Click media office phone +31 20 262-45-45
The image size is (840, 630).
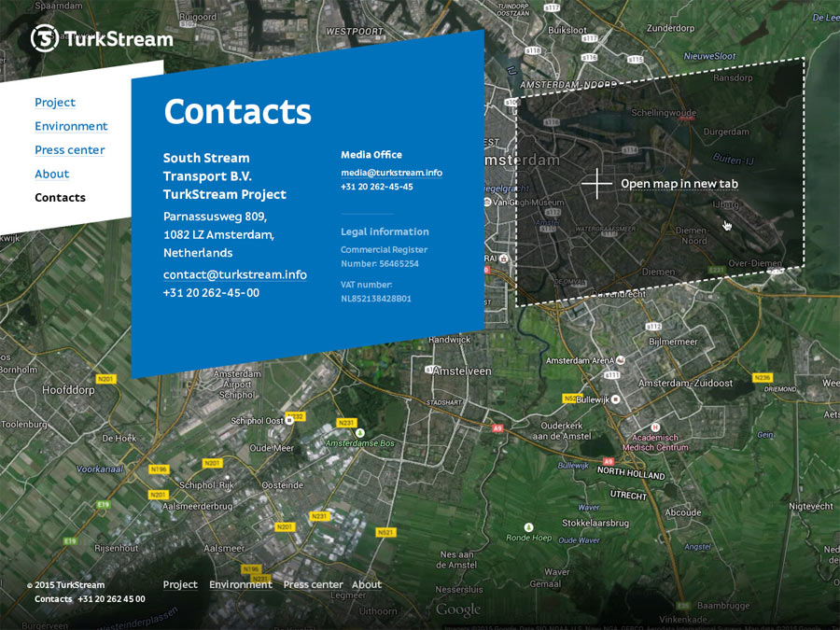click(376, 187)
